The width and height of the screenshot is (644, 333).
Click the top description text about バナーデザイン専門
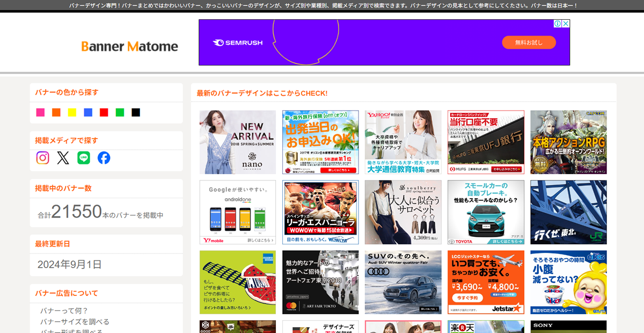(x=323, y=5)
